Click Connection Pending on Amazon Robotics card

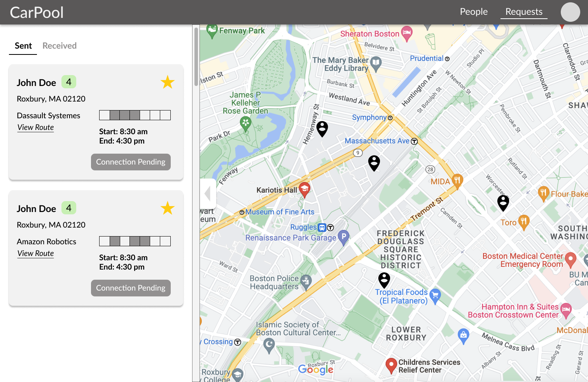pos(131,288)
